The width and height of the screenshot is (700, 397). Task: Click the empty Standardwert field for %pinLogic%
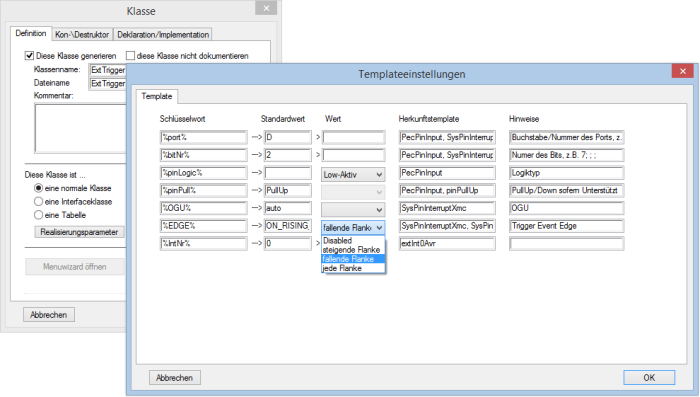pos(288,173)
